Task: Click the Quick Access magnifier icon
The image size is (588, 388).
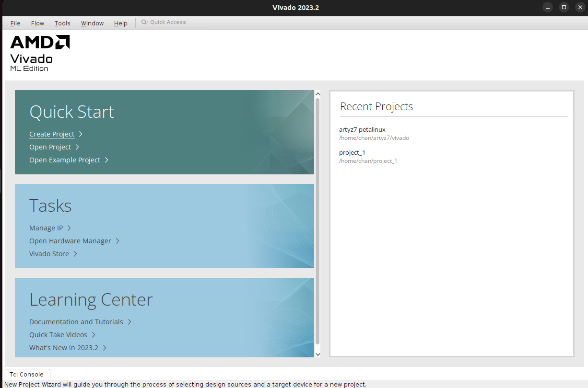Action: point(144,22)
